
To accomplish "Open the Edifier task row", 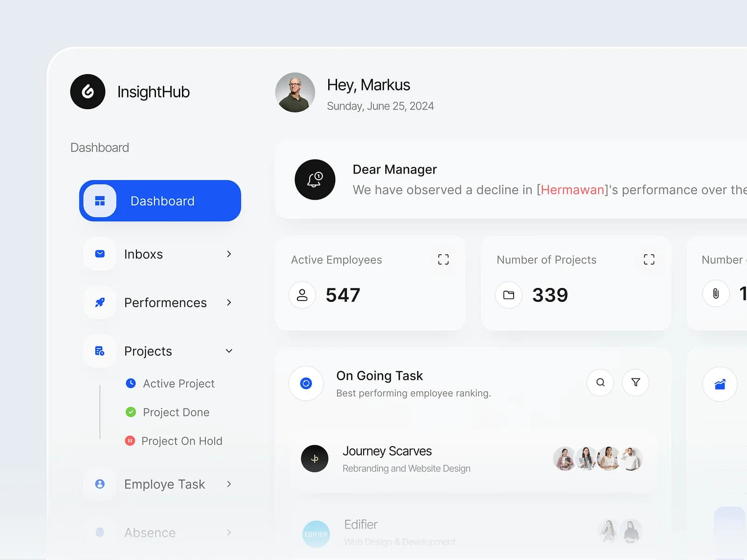I will (x=472, y=532).
